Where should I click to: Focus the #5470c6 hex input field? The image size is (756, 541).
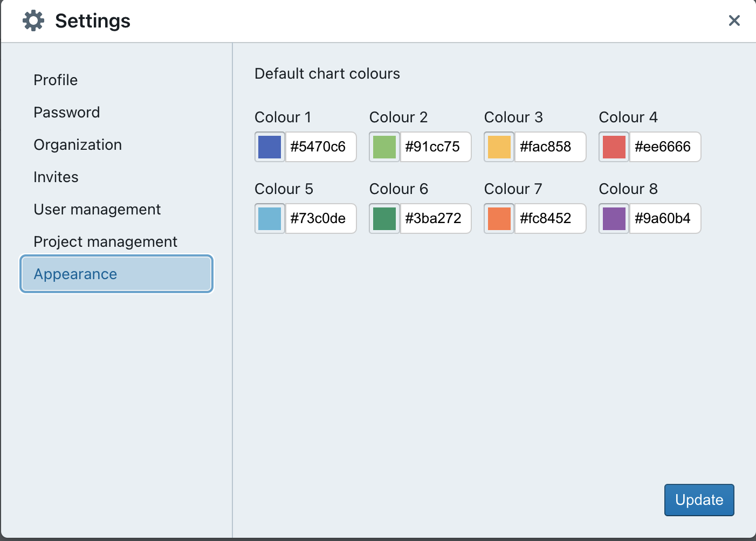point(320,147)
